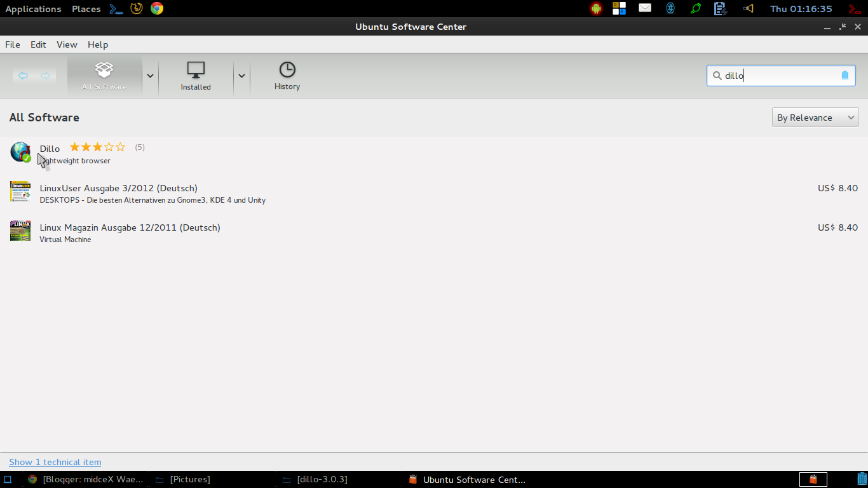Click the mail envelope tray icon

pos(645,8)
